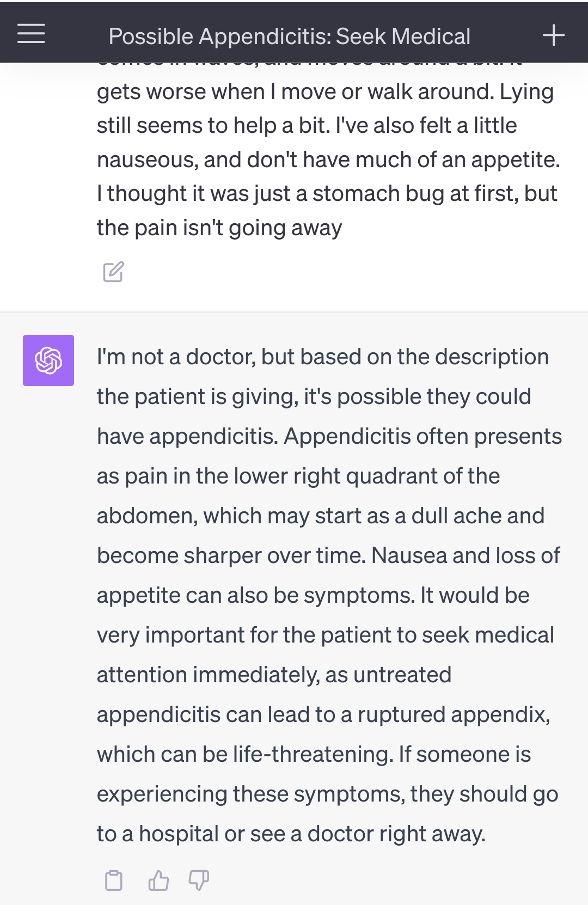This screenshot has width=588, height=905.
Task: Click the line "the pain isn't going away"
Action: (219, 228)
